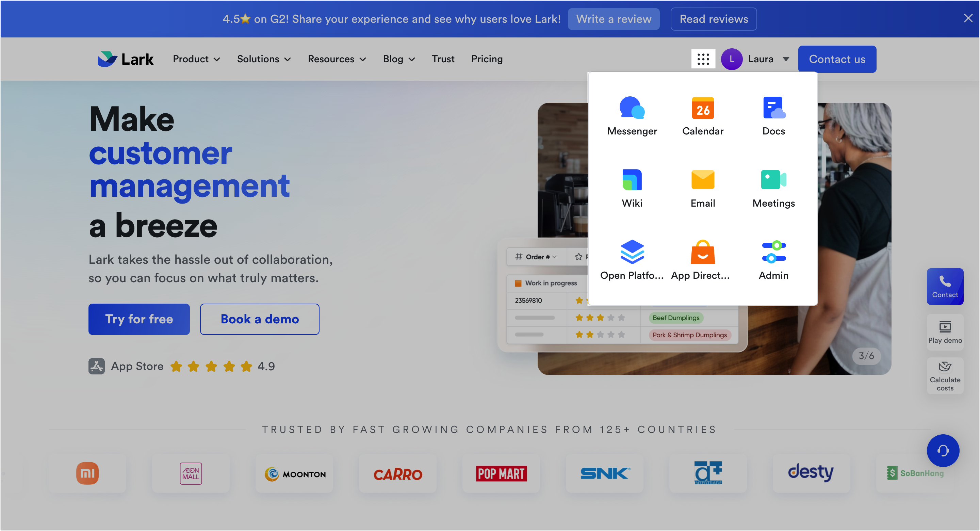Go to the Pricing page
This screenshot has width=980, height=531.
coord(487,59)
